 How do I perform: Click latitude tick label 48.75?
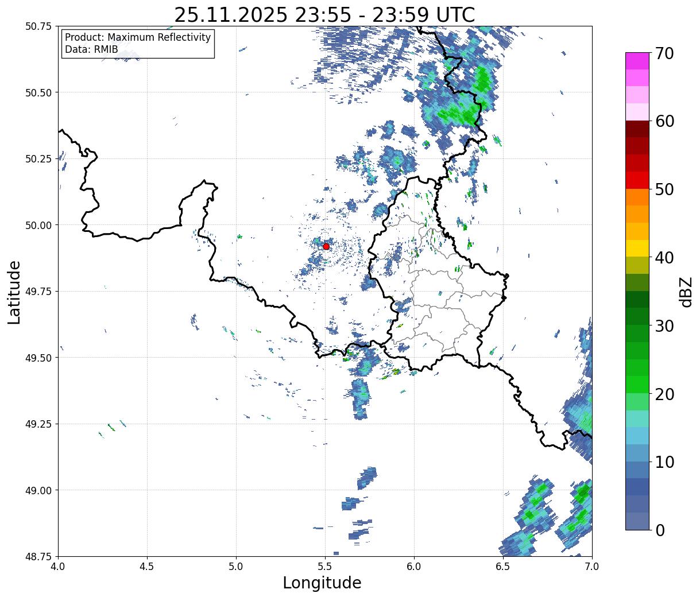[38, 556]
